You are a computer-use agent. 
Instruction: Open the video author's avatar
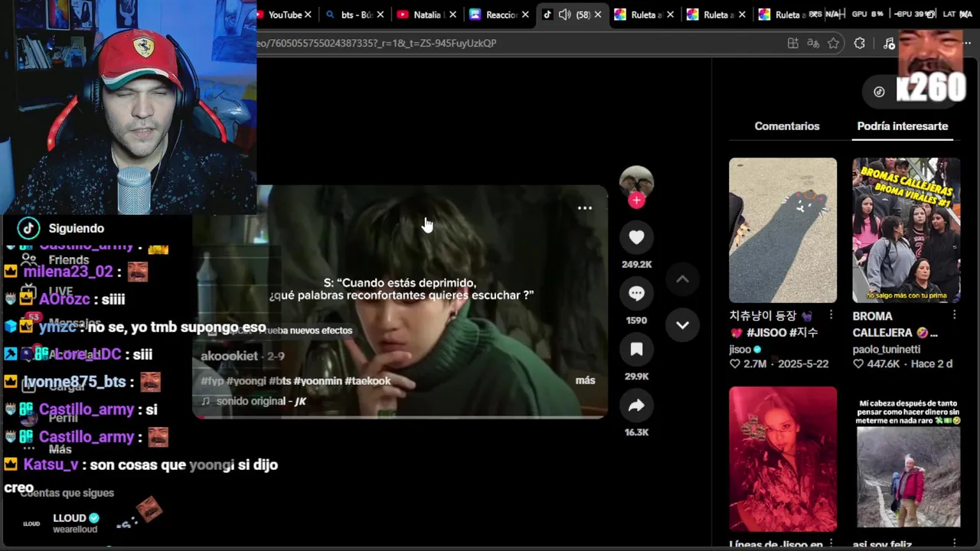tap(636, 182)
